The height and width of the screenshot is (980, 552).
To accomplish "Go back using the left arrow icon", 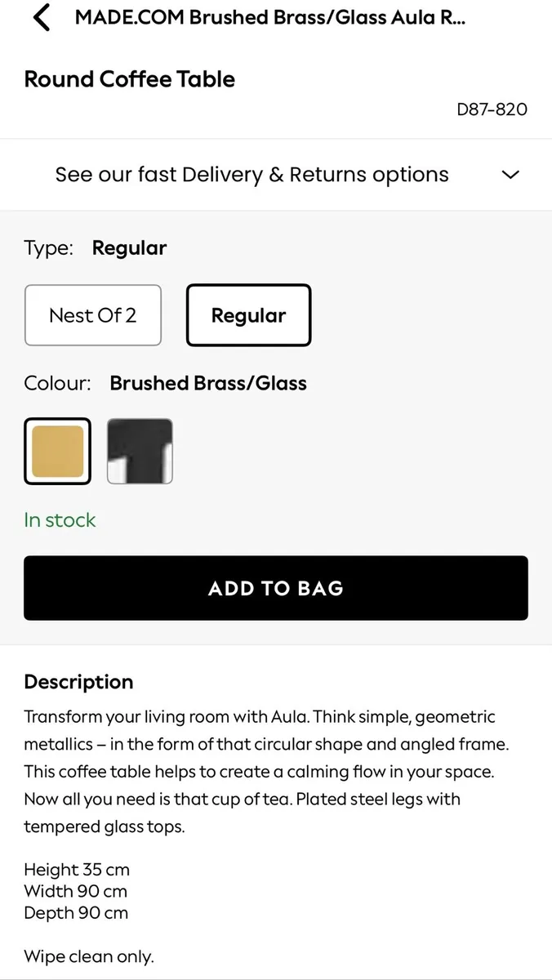I will [41, 18].
